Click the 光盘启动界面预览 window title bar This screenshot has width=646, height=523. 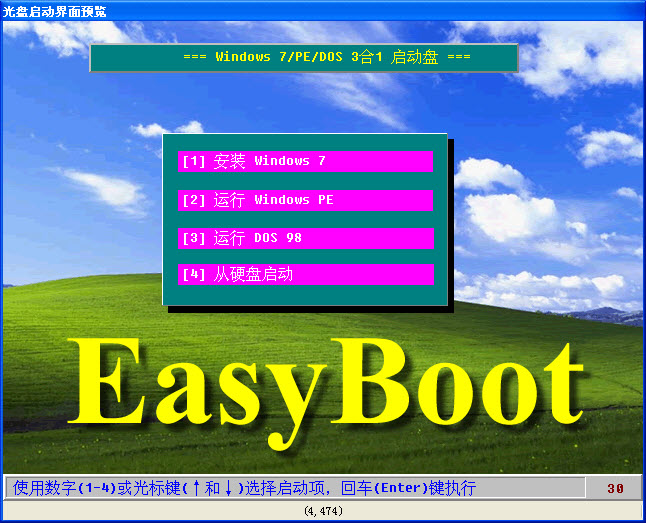point(300,11)
